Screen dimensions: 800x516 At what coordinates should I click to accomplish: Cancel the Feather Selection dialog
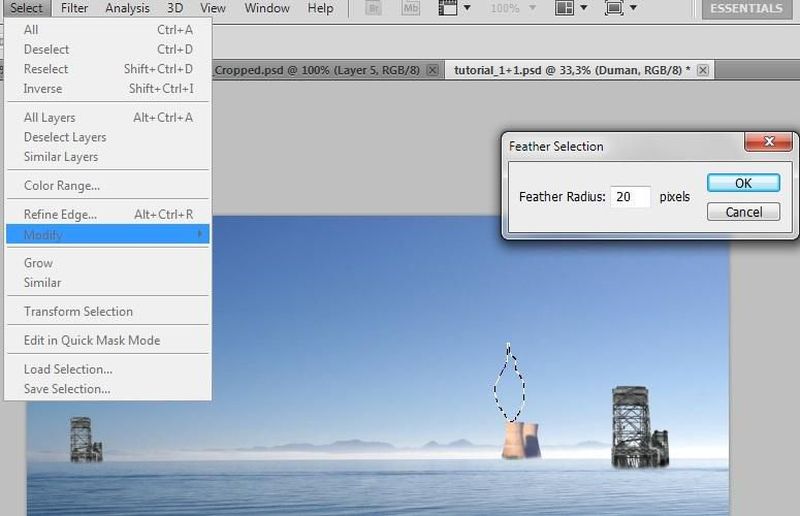click(743, 212)
